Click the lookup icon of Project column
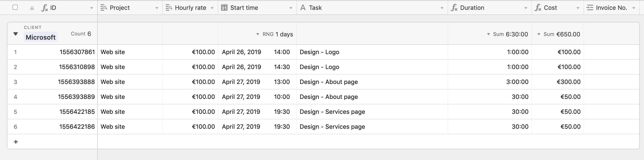This screenshot has height=160, width=644. point(104,8)
